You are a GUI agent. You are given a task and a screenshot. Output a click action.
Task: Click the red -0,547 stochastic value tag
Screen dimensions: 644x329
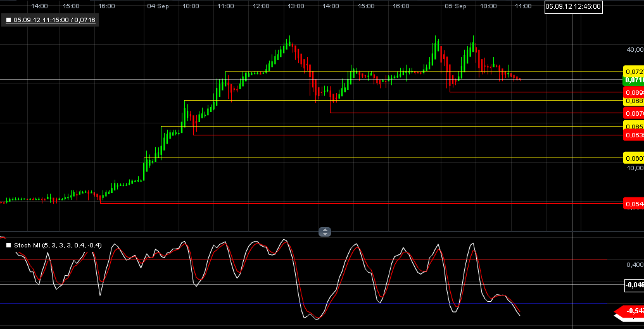click(x=634, y=311)
